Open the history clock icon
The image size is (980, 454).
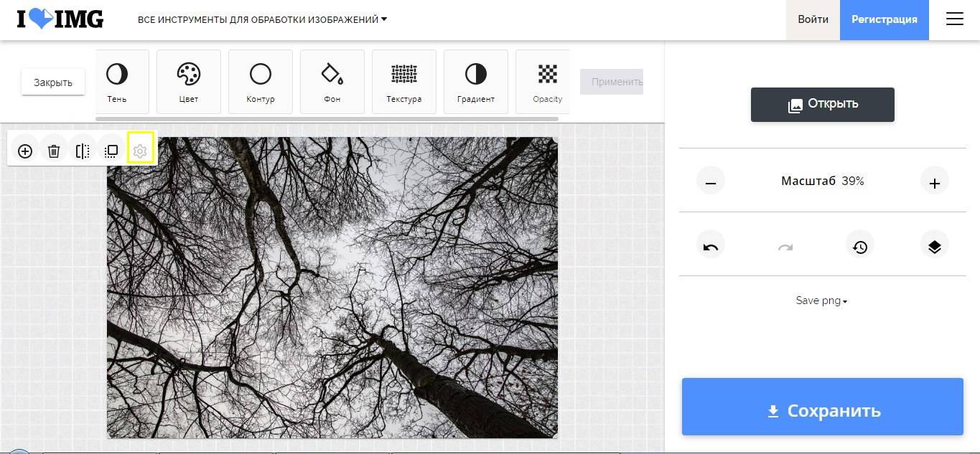[859, 247]
